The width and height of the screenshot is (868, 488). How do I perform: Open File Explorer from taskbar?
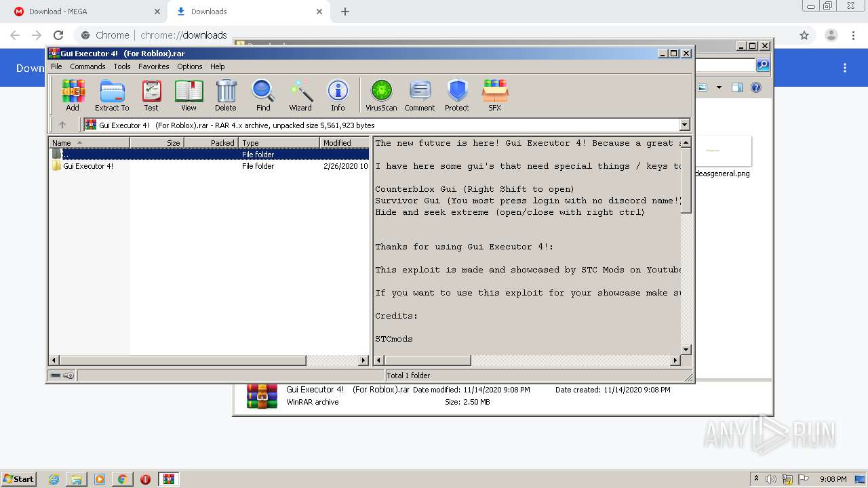[77, 479]
